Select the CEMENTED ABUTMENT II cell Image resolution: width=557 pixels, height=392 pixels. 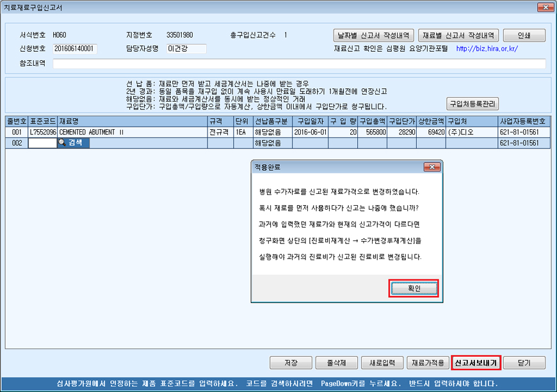click(x=131, y=132)
